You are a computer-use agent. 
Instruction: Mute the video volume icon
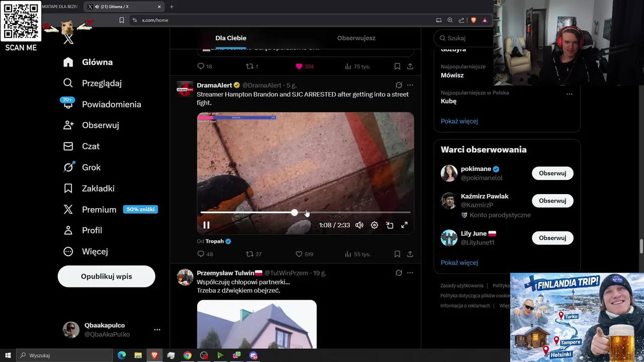point(359,225)
